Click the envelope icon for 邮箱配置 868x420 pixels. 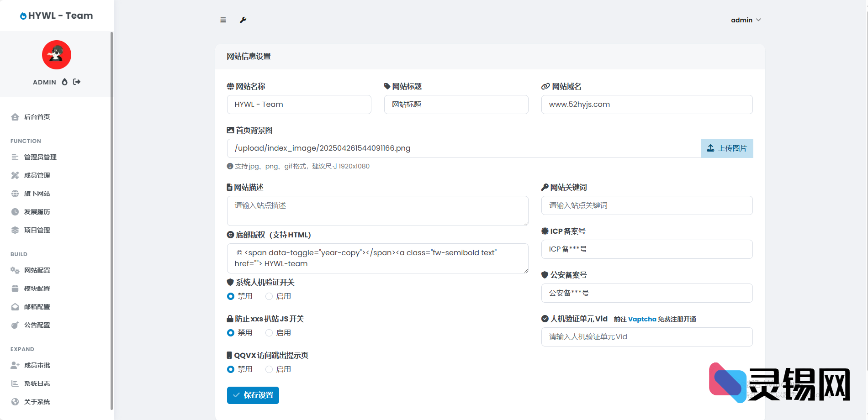click(x=15, y=307)
